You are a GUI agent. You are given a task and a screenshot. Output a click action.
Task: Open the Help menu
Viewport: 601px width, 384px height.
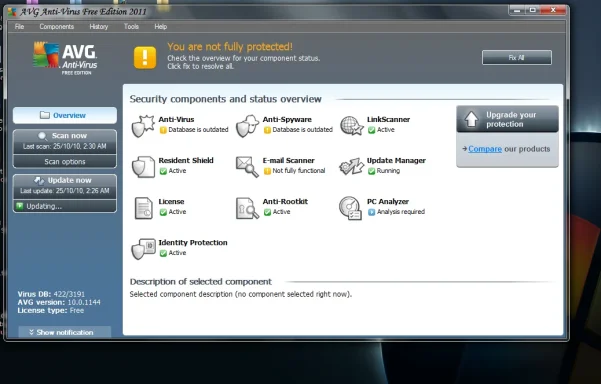click(x=161, y=26)
